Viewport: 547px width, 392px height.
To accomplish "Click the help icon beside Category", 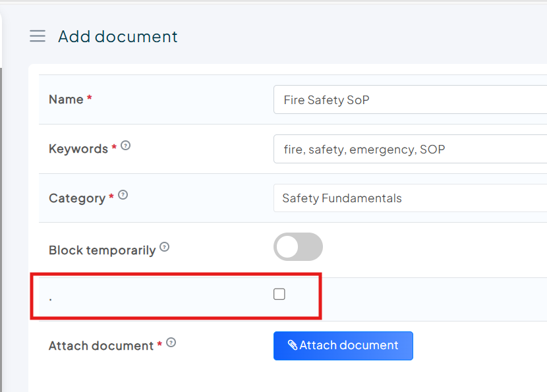I will (123, 195).
